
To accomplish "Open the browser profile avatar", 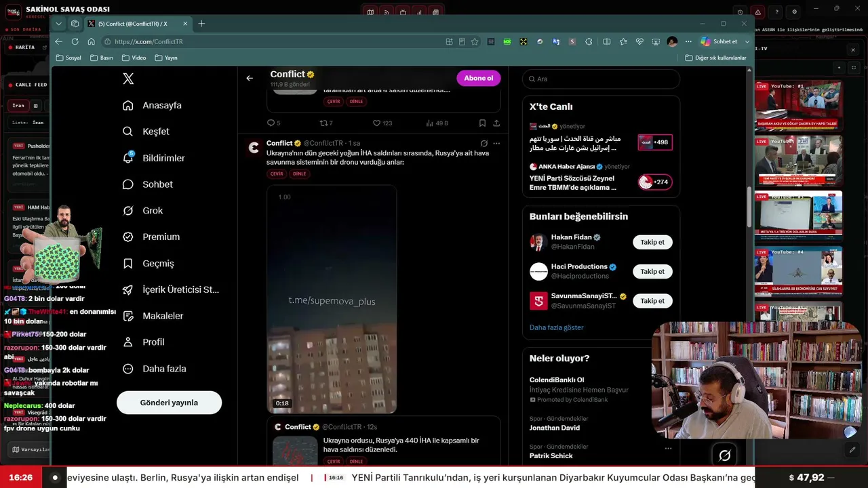I will [x=672, y=41].
